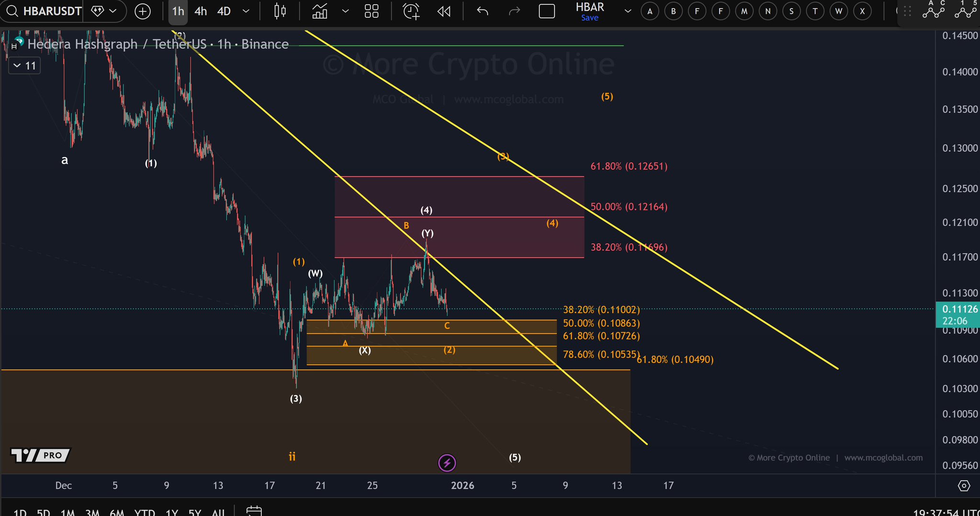980x516 pixels.
Task: Set the date range to 1D
Action: point(20,513)
